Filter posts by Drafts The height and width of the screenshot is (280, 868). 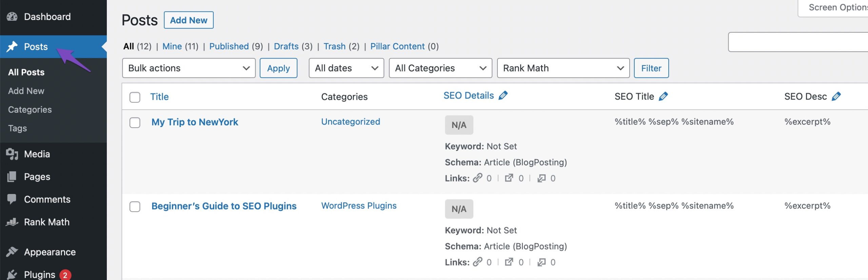pos(286,46)
